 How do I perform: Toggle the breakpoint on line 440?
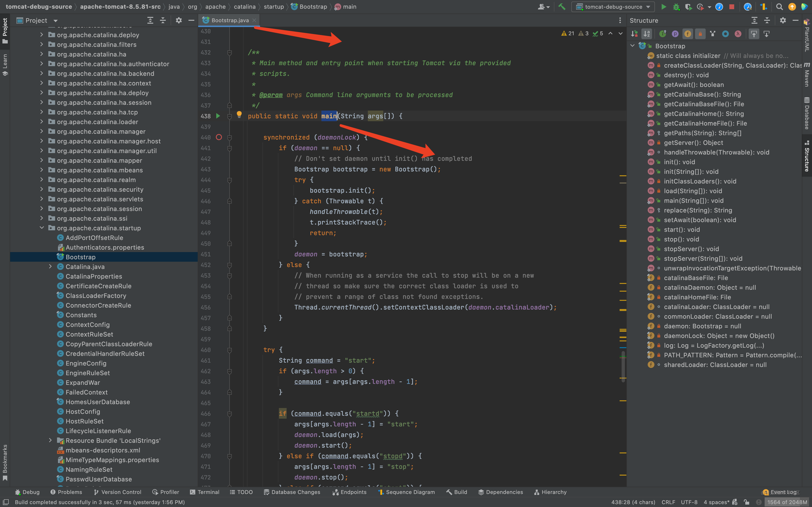[219, 137]
